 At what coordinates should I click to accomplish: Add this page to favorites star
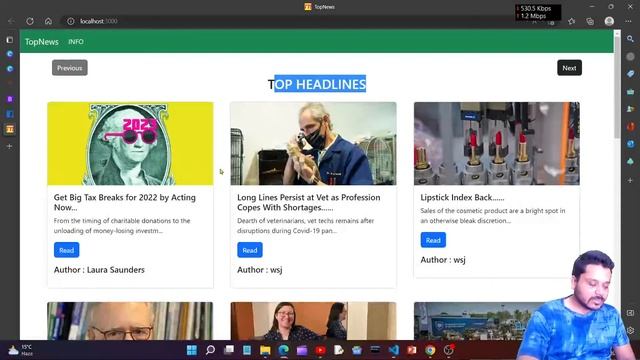(571, 21)
